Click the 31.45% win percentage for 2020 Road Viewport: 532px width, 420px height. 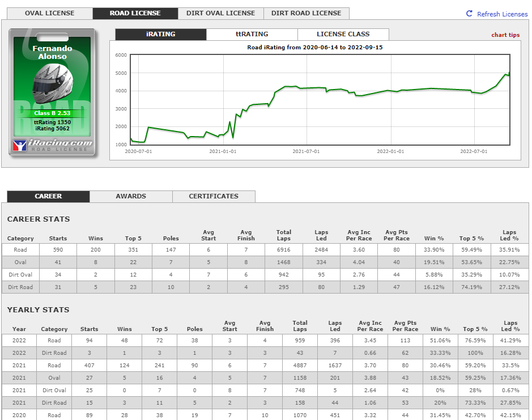tap(440, 415)
